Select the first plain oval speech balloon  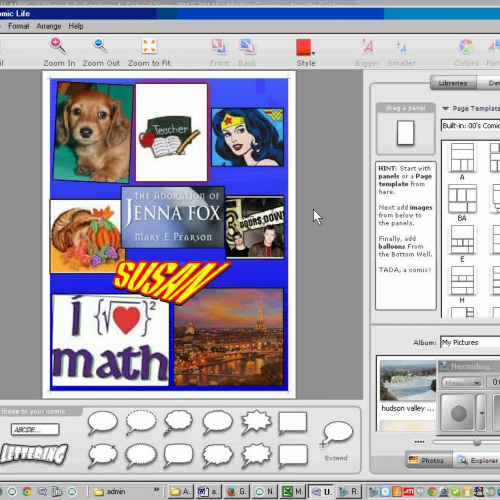tap(102, 423)
